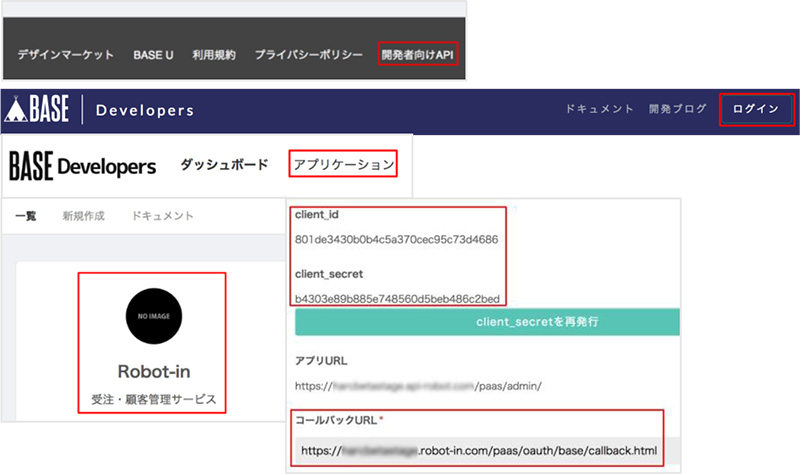Click 受注・顧客管理サービス description text
The image size is (800, 474).
pos(154,399)
